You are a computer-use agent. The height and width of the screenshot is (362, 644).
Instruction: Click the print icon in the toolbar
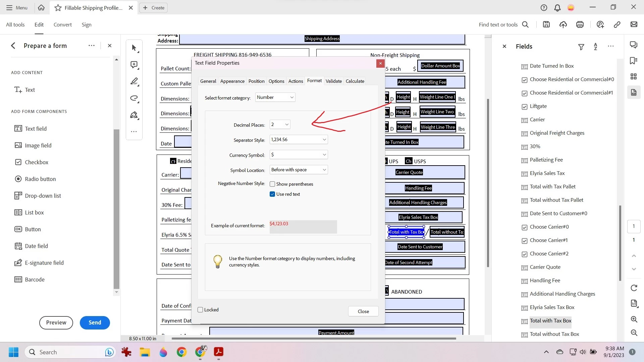(x=580, y=24)
